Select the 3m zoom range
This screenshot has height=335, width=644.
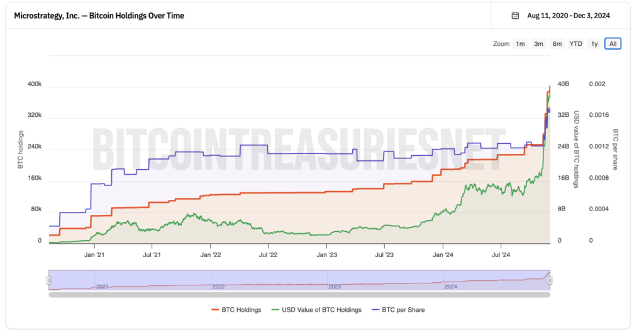click(538, 44)
